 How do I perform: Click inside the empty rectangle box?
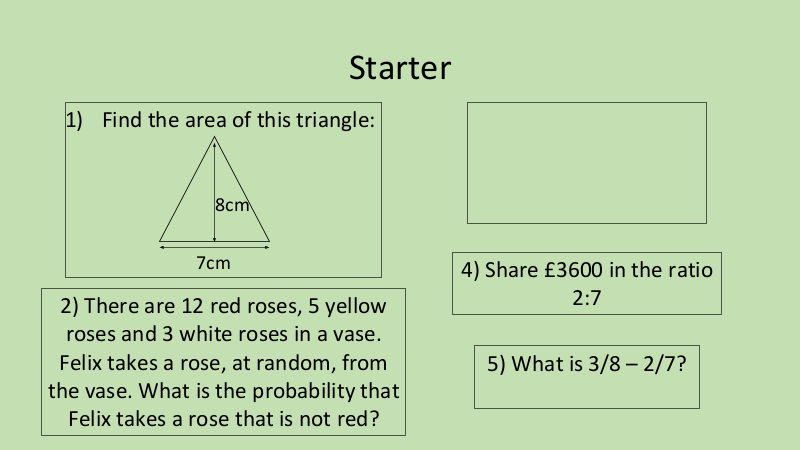click(587, 162)
